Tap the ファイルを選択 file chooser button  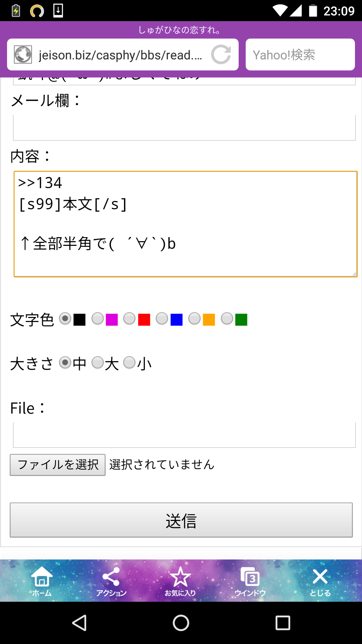pyautogui.click(x=58, y=465)
